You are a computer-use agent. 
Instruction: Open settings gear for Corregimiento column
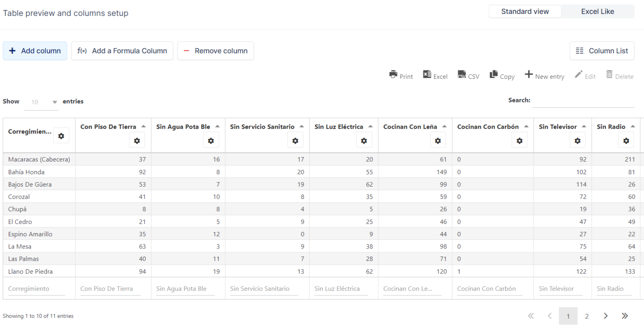(x=61, y=135)
